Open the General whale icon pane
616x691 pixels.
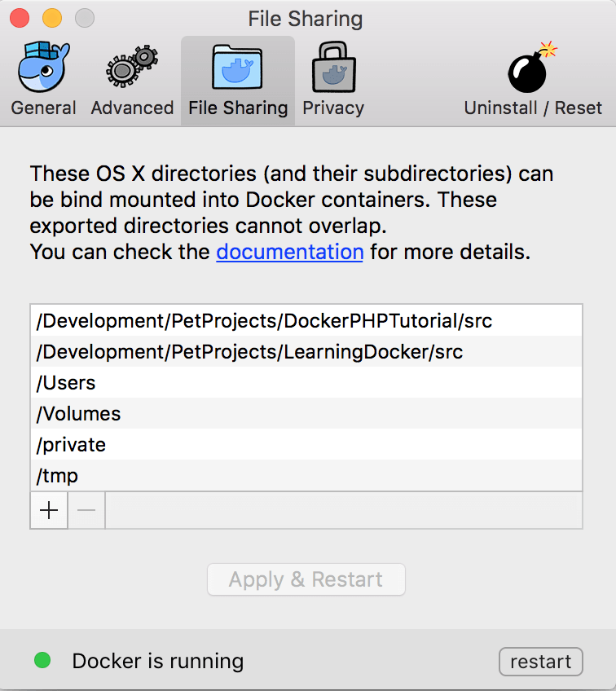pos(44,67)
